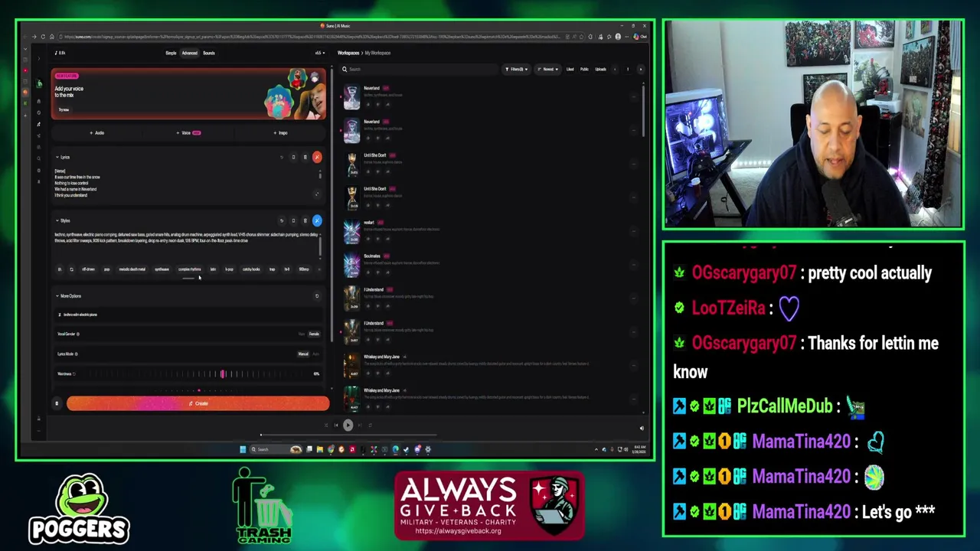Set Vocal Gender to Female
This screenshot has width=980, height=551.
314,334
